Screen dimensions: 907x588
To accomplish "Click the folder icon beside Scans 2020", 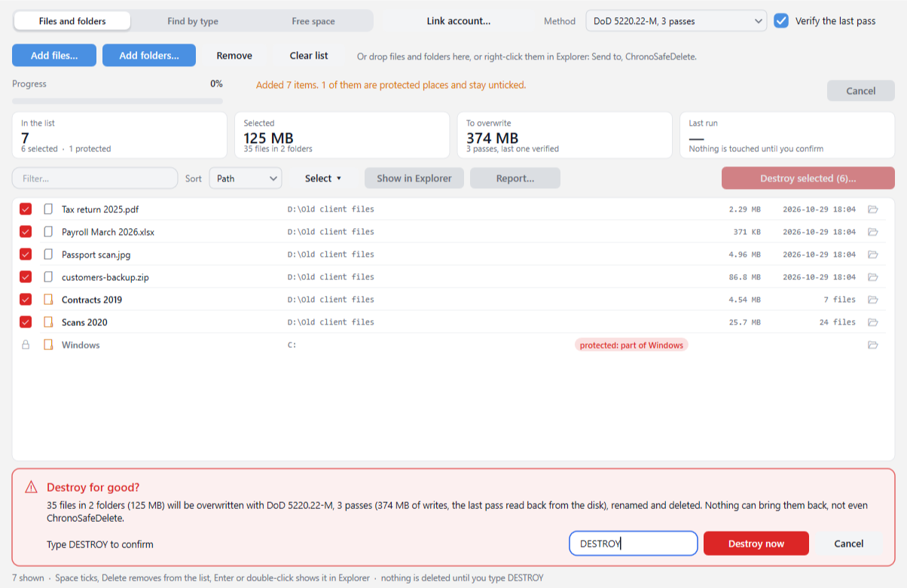I will pyautogui.click(x=48, y=322).
